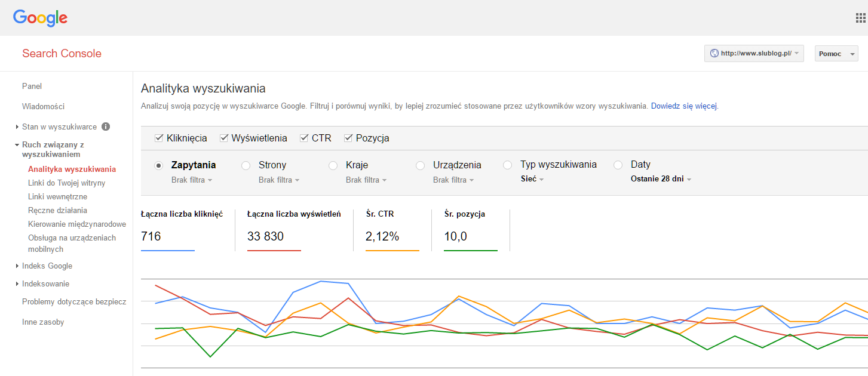
Task: Open the Pomoc dropdown
Action: [836, 54]
